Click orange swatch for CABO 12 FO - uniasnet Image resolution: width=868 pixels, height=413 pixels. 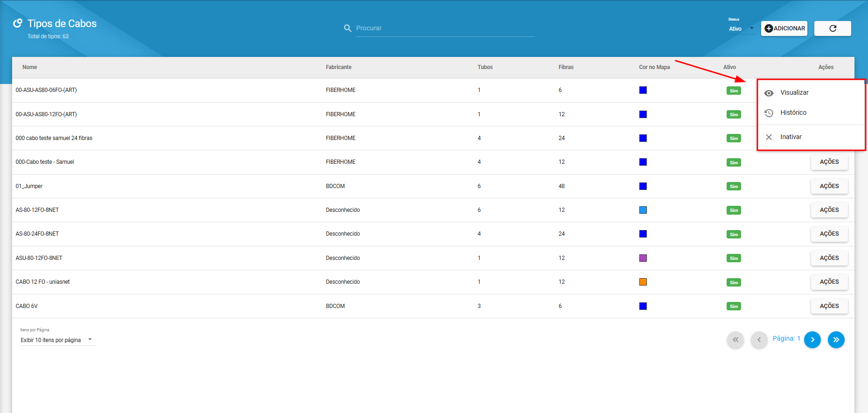click(643, 282)
